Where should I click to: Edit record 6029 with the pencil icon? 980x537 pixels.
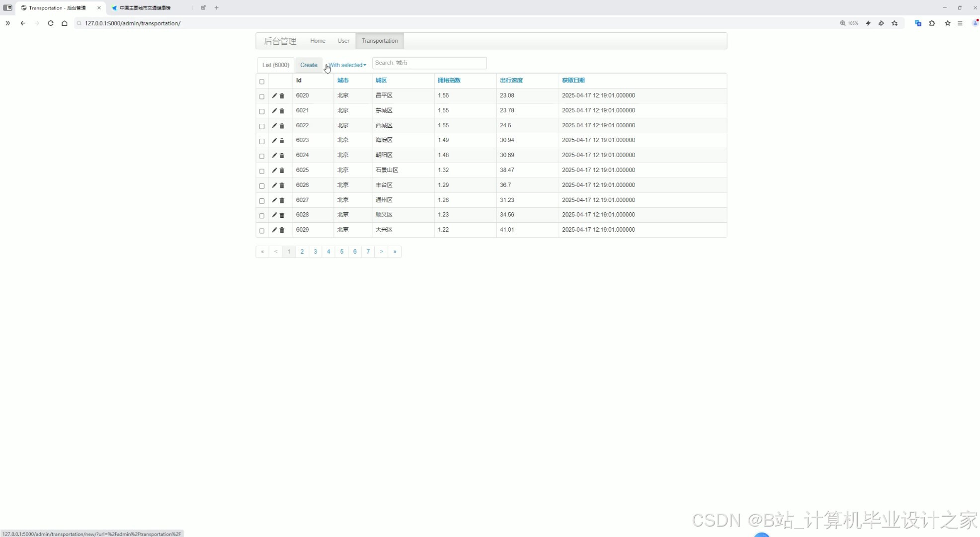274,230
